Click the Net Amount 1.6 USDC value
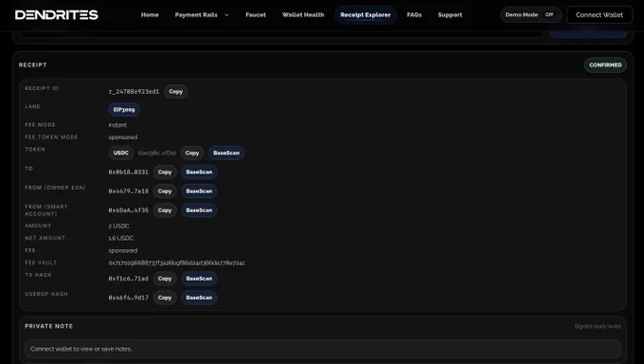644x364 pixels. (121, 238)
